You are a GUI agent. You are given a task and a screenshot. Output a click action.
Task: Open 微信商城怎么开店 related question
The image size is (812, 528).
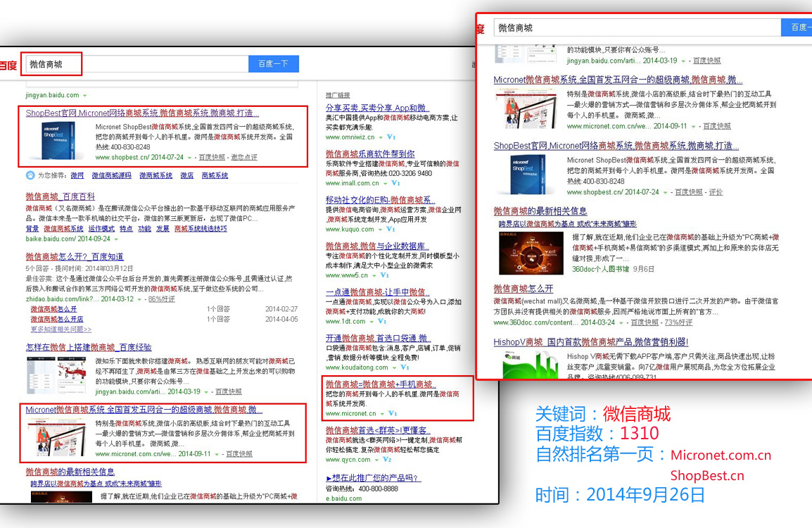57,319
